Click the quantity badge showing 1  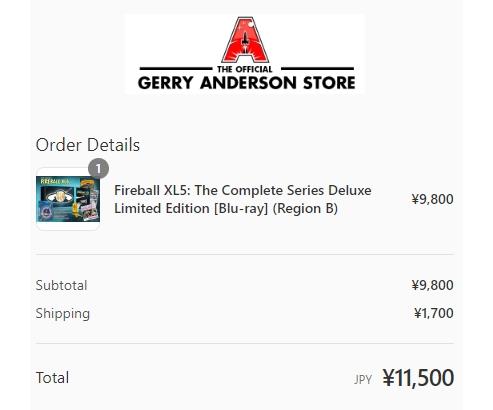(x=98, y=169)
